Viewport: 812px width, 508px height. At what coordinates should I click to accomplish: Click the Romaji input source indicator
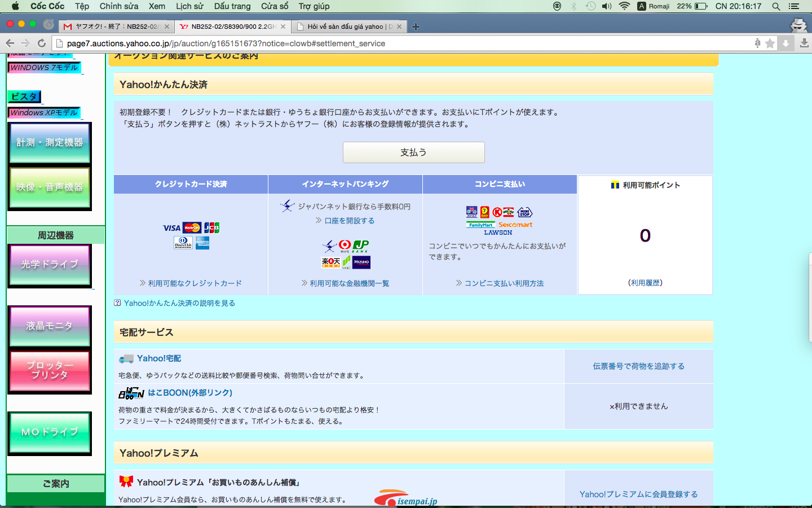pos(654,6)
